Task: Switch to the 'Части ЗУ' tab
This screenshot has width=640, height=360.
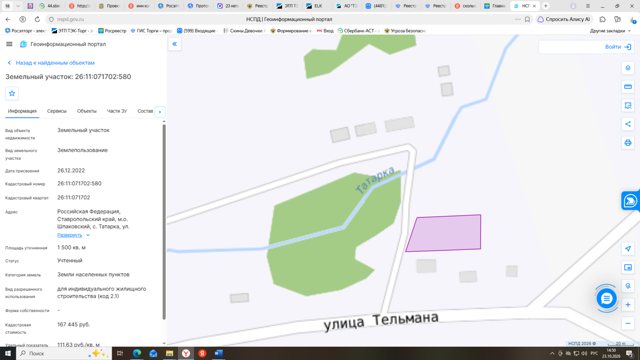Action: click(x=117, y=111)
